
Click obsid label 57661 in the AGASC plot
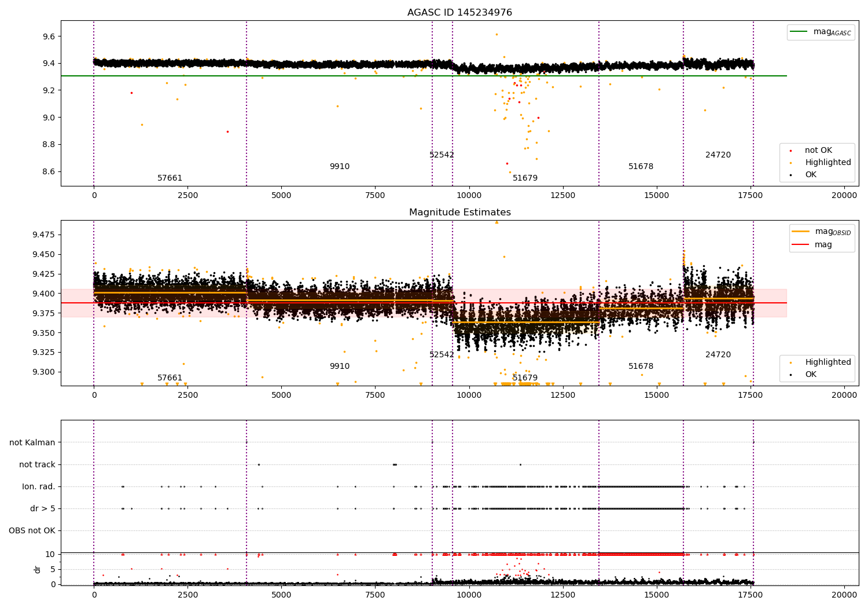point(170,178)
